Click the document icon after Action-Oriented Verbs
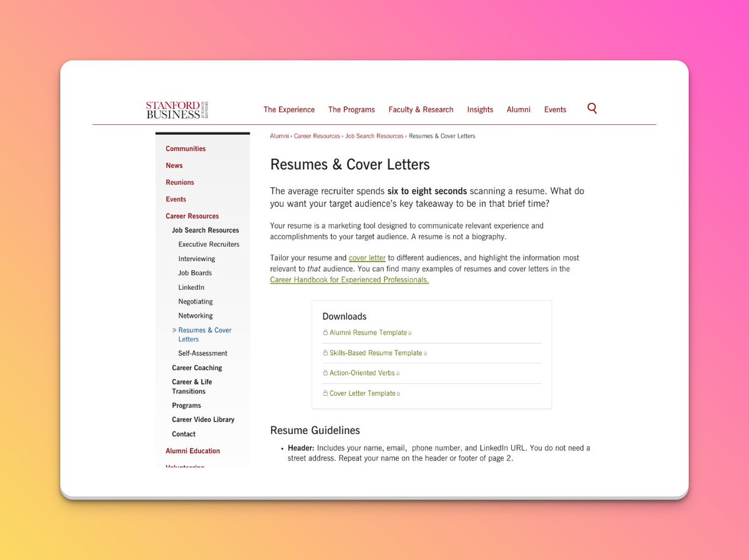 (398, 373)
